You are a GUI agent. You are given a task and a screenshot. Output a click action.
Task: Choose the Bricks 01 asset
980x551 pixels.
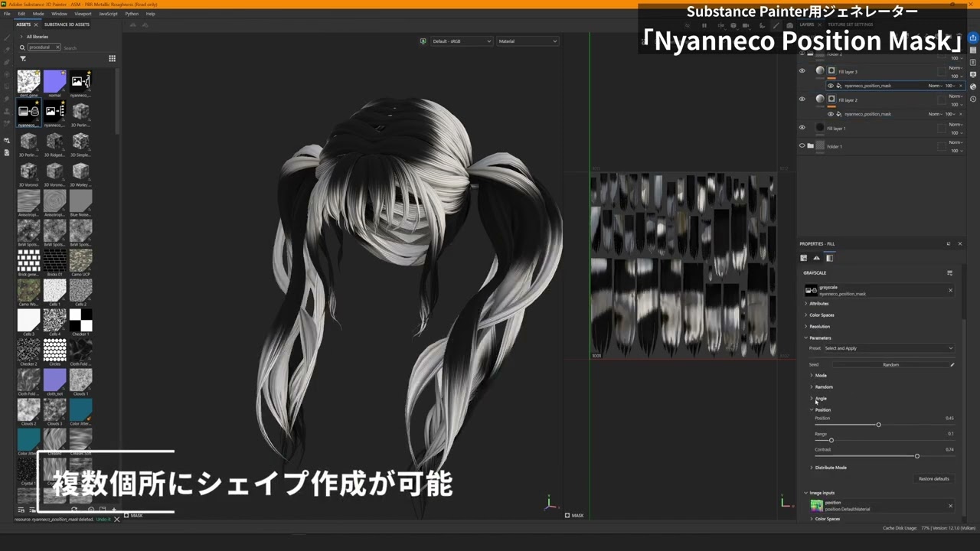click(x=54, y=260)
